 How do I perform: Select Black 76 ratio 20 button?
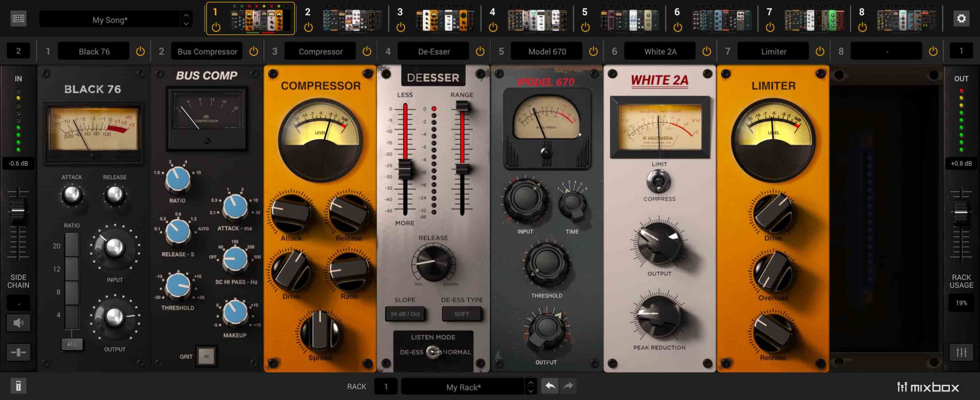point(72,245)
